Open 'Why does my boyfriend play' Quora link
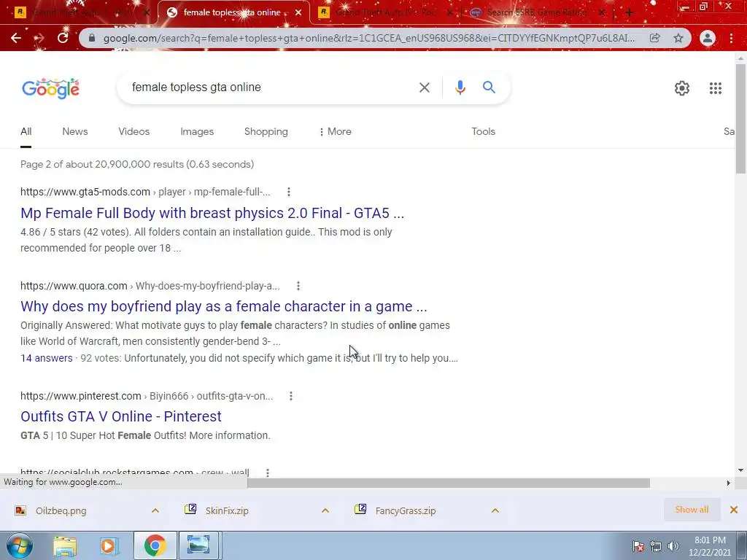747x560 pixels. [223, 306]
